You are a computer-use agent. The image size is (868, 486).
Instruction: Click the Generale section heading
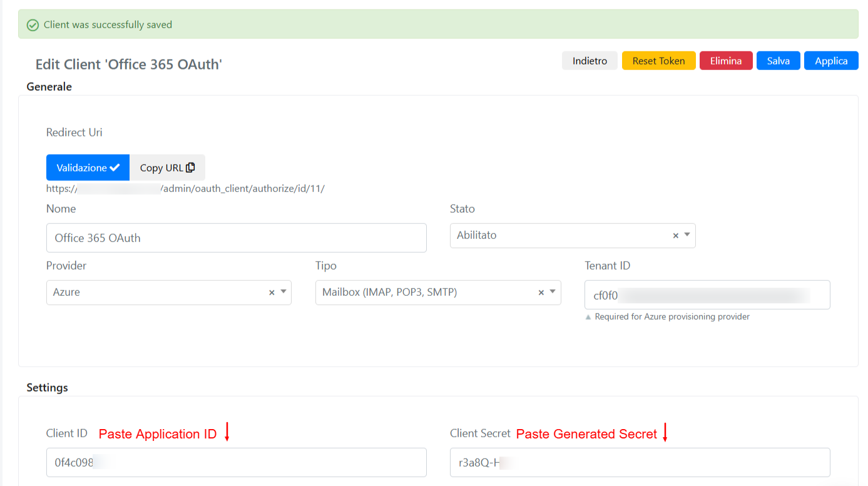click(49, 87)
